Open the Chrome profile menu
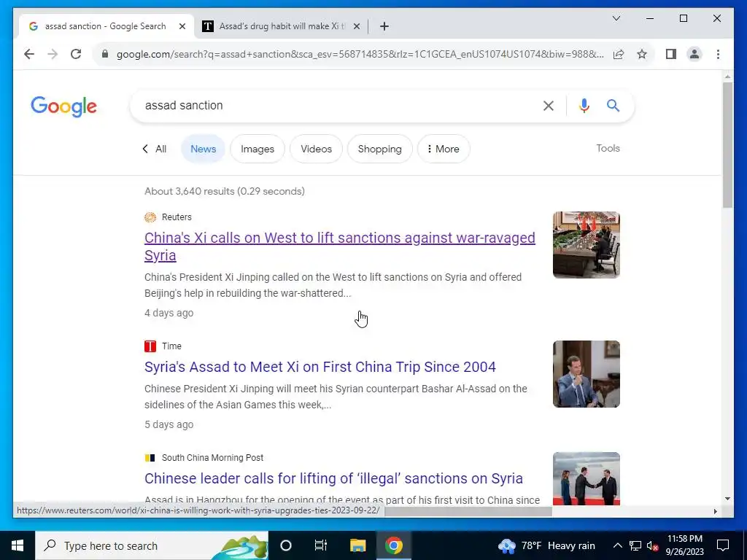Viewport: 747px width, 560px height. (694, 54)
